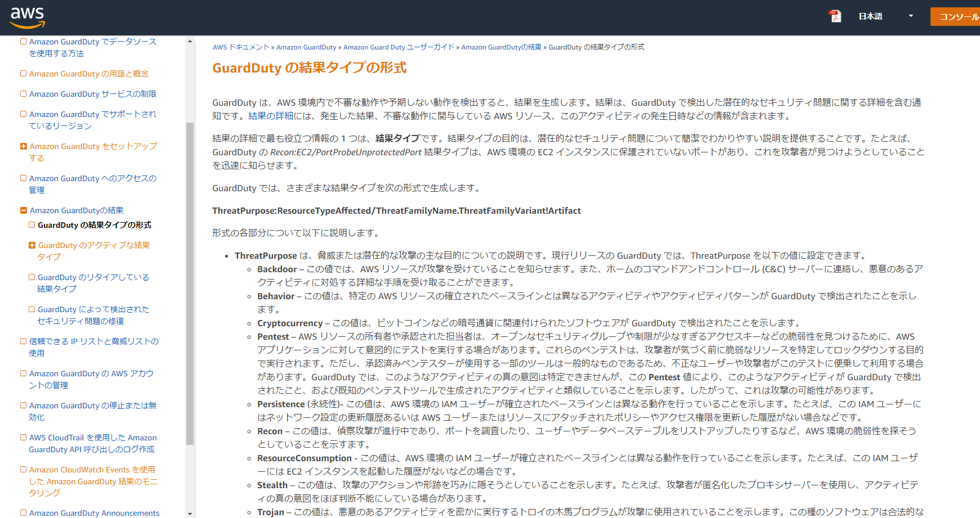Open sidebar link 'Amazon GuardDutyの結果'
This screenshot has width=980, height=518.
pyautogui.click(x=77, y=210)
